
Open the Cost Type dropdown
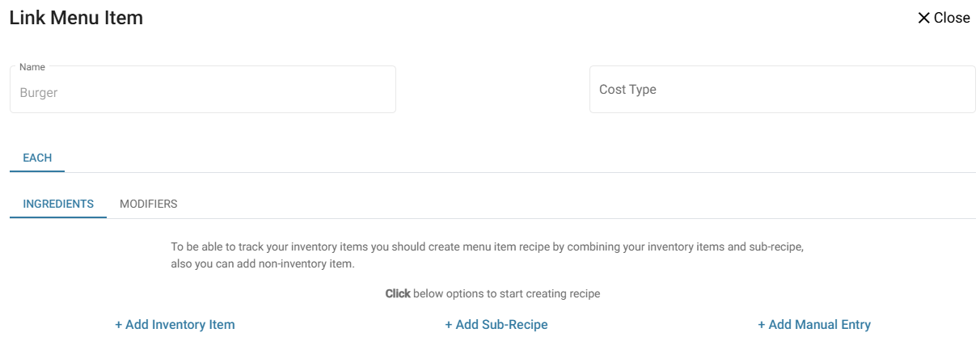coord(782,90)
